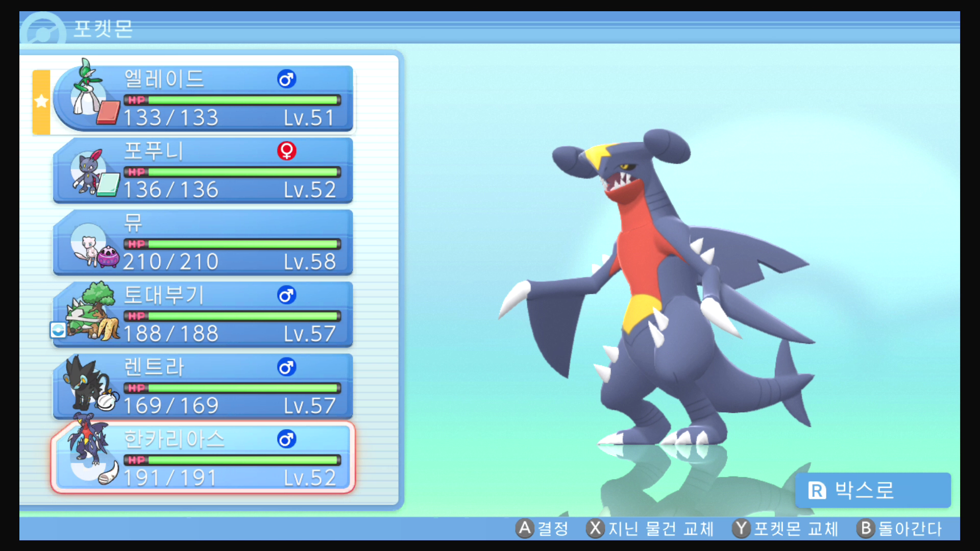Click the 136 / 136 HP value
The image size is (980, 551).
(x=171, y=190)
